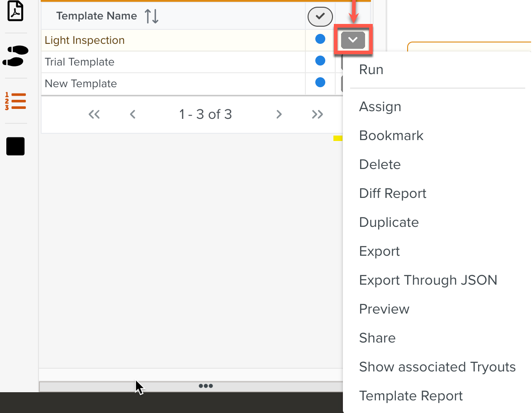
Task: Jump to last page with the double-right chevron
Action: tap(317, 114)
